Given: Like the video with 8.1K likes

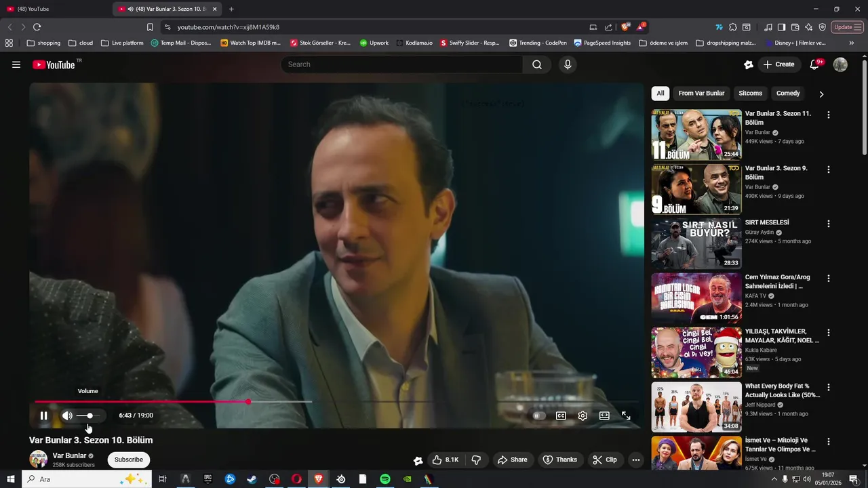Looking at the screenshot, I should click(x=446, y=460).
